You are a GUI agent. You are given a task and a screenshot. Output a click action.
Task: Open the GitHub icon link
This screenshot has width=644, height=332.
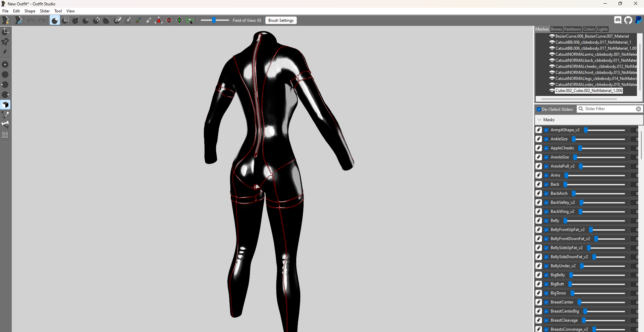tap(628, 20)
